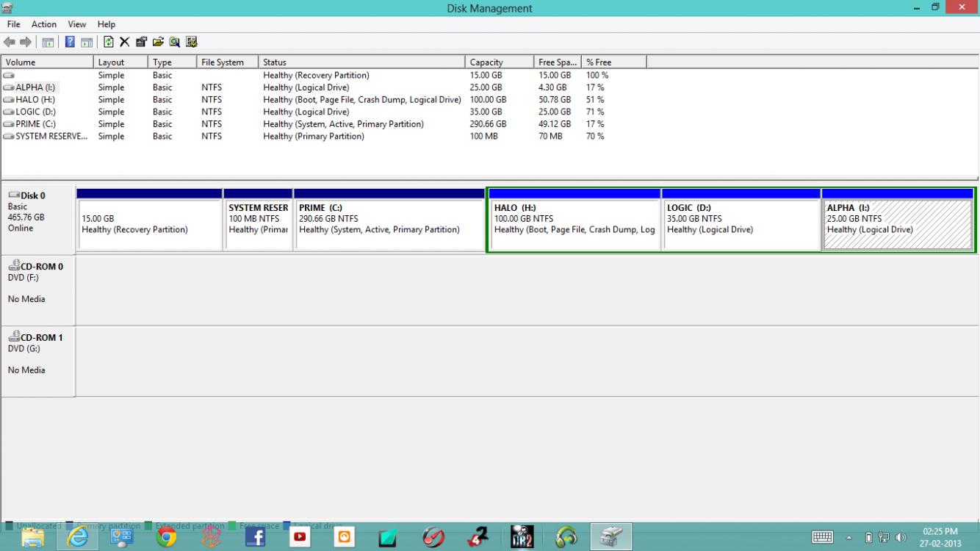
Task: Select the CD-ROM 1 DVD (G:) panel
Action: pos(38,361)
